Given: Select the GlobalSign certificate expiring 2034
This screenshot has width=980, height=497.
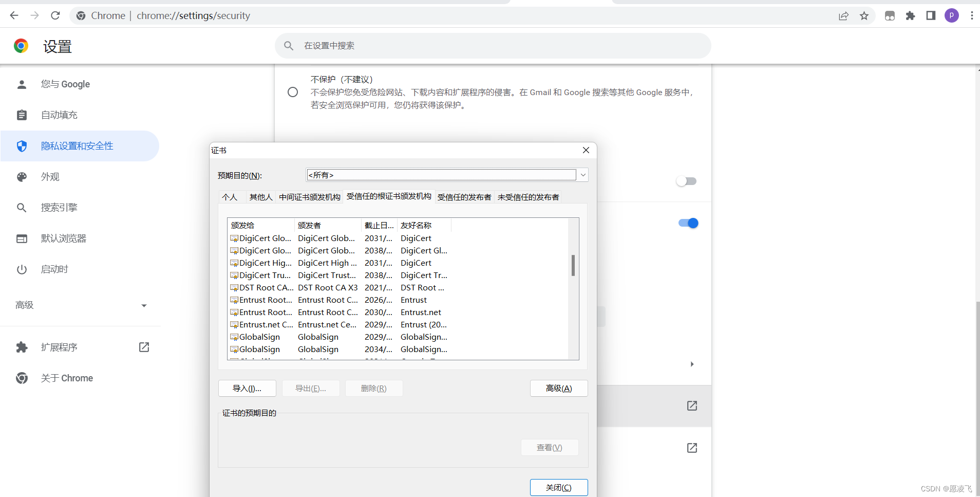Looking at the screenshot, I should 340,349.
